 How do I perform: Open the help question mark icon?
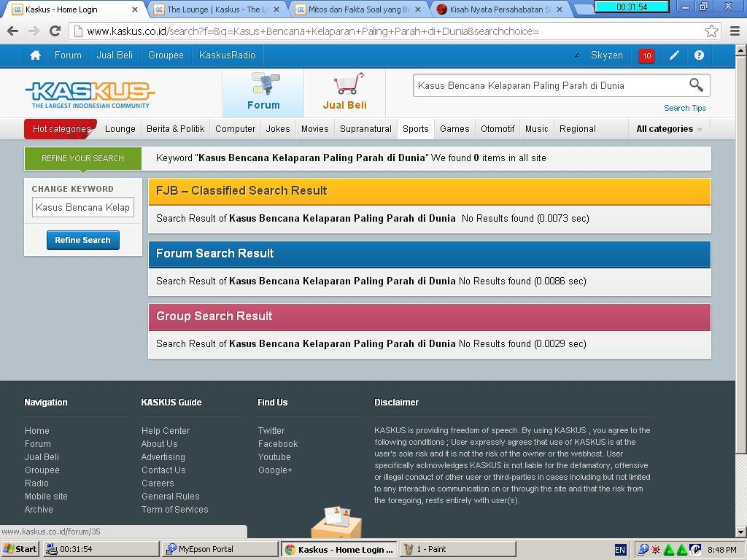699,55
